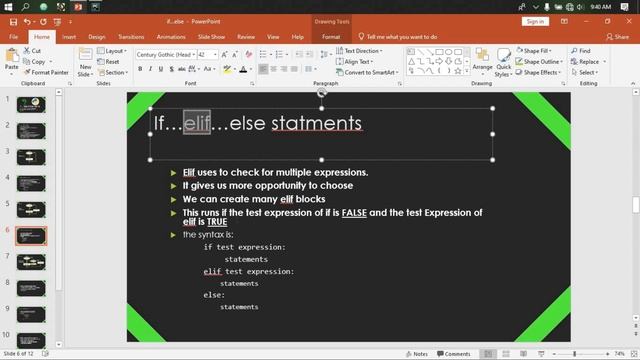
Task: Activate the Format Painter
Action: pyautogui.click(x=46, y=72)
